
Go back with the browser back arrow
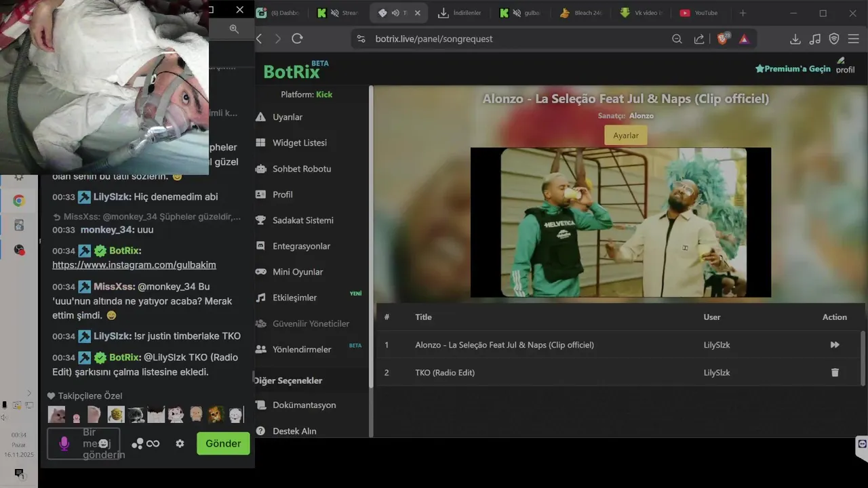259,39
